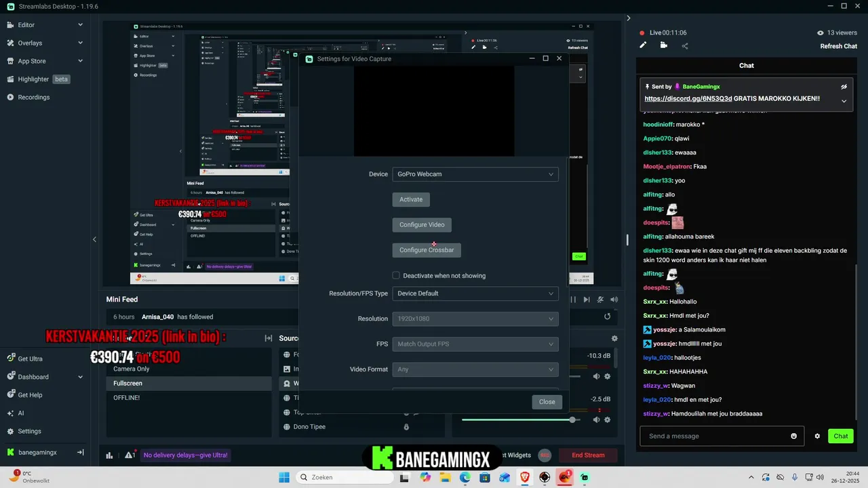Open emoji picker in chat message box
The width and height of the screenshot is (868, 488).
(794, 436)
